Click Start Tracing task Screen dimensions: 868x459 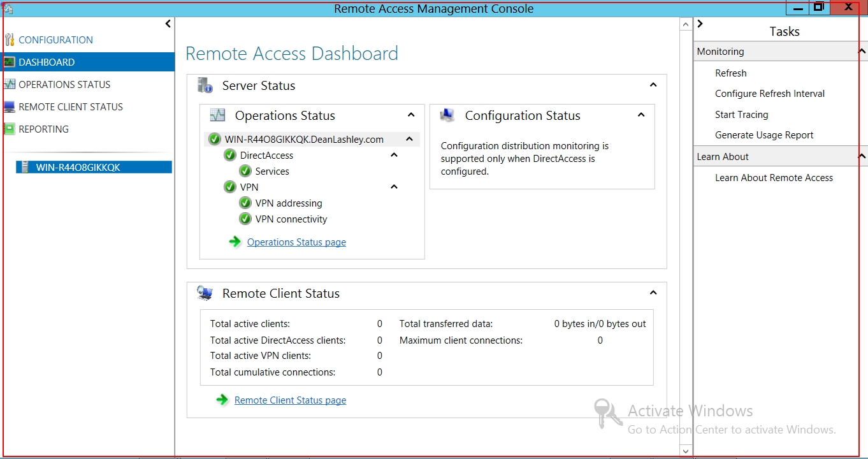742,115
